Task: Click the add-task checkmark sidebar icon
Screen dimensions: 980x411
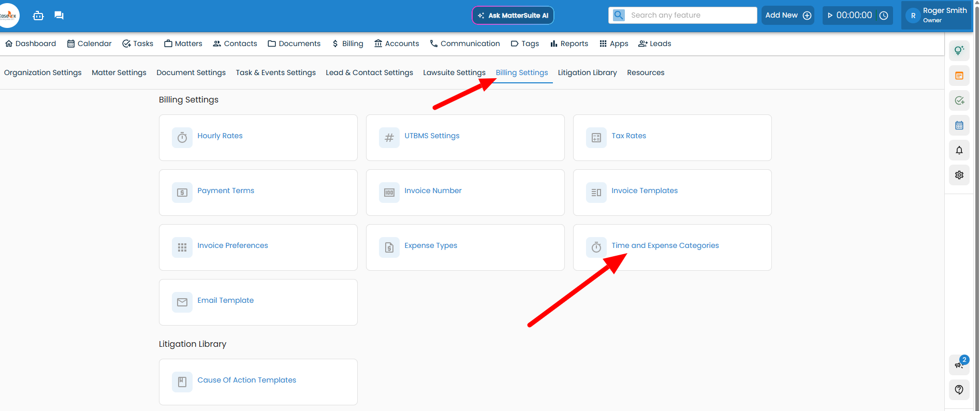Action: click(959, 100)
